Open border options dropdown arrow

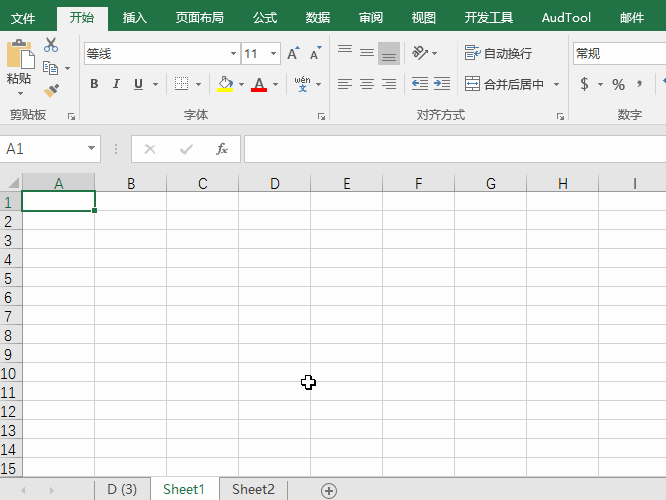(x=198, y=84)
